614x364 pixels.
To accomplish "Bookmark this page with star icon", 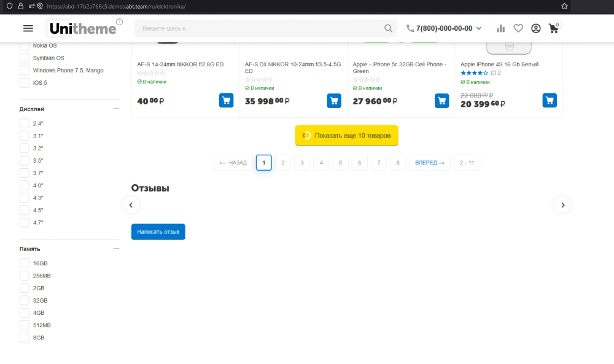I will coord(564,6).
